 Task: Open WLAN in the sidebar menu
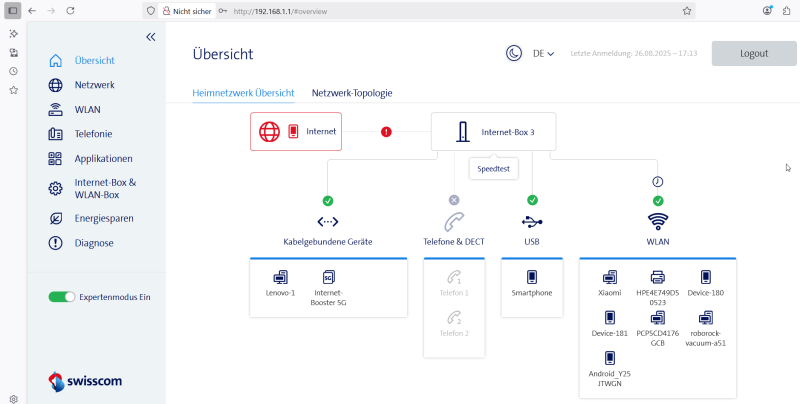(87, 109)
